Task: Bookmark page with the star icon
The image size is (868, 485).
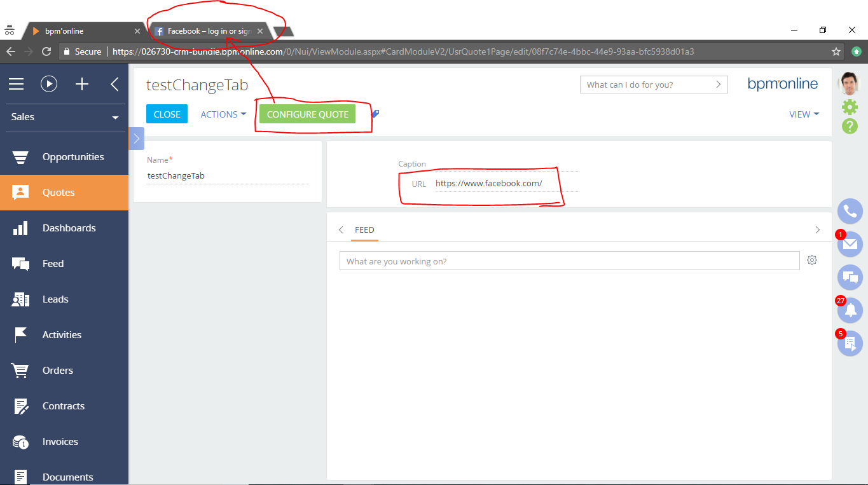Action: click(x=836, y=51)
